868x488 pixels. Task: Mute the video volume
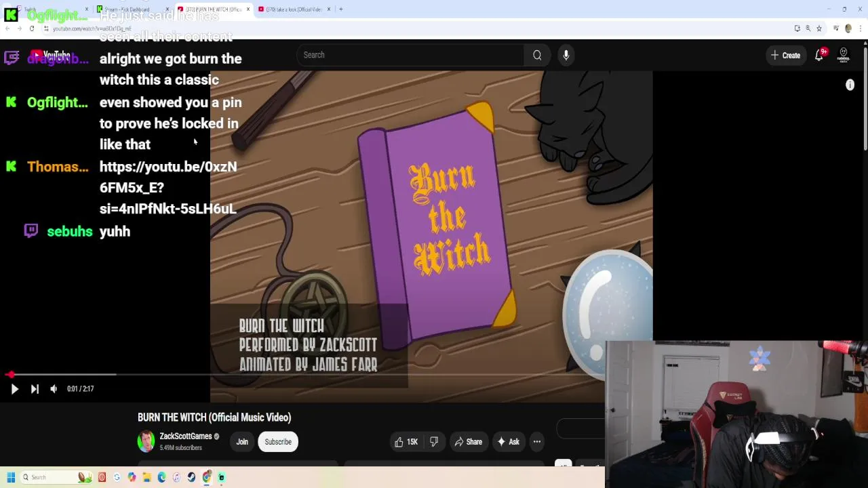tap(54, 389)
